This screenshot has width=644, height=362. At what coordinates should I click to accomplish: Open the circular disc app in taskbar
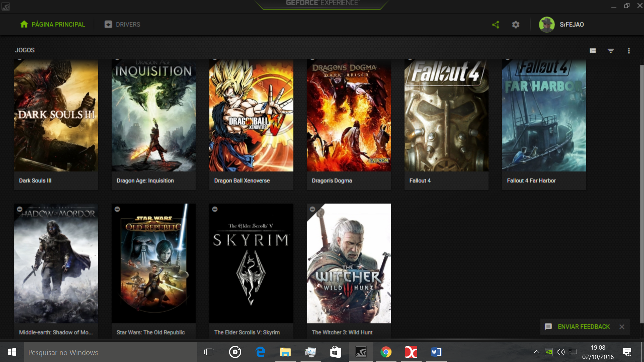tap(235, 352)
